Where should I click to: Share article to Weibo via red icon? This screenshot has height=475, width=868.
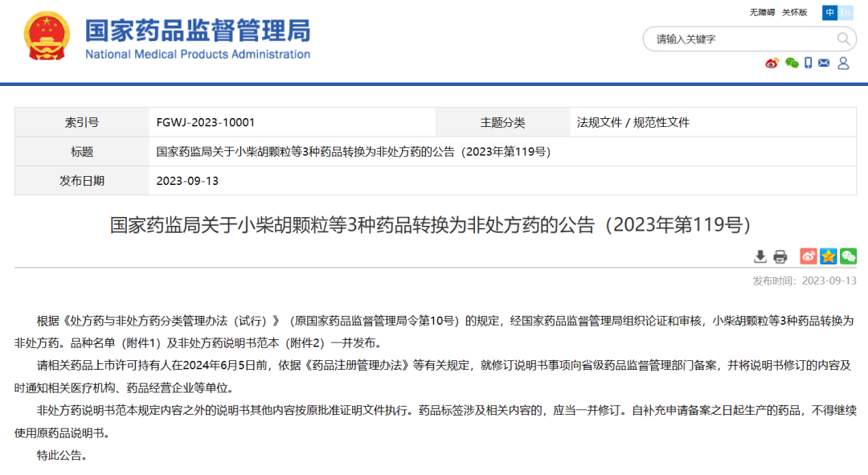(x=809, y=256)
